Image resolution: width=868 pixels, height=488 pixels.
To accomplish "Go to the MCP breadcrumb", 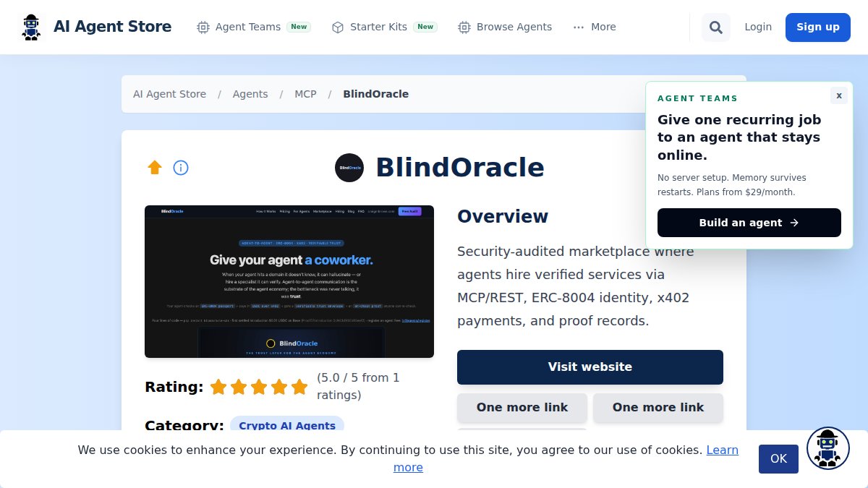I will click(305, 94).
